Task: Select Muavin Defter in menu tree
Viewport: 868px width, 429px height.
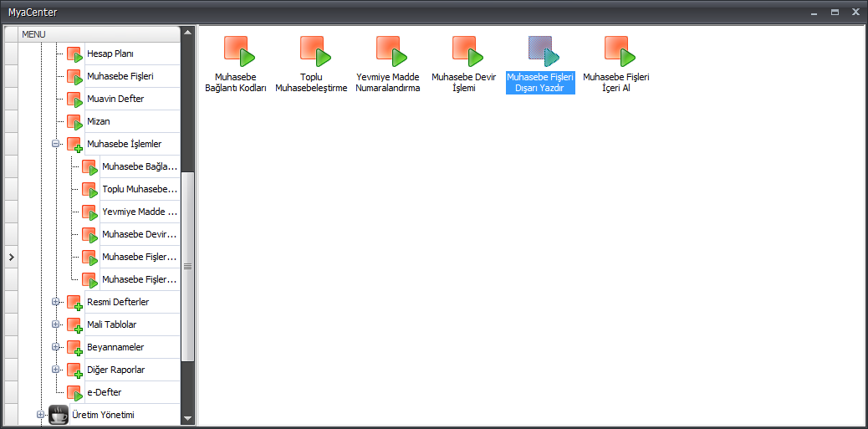Action: pos(115,99)
